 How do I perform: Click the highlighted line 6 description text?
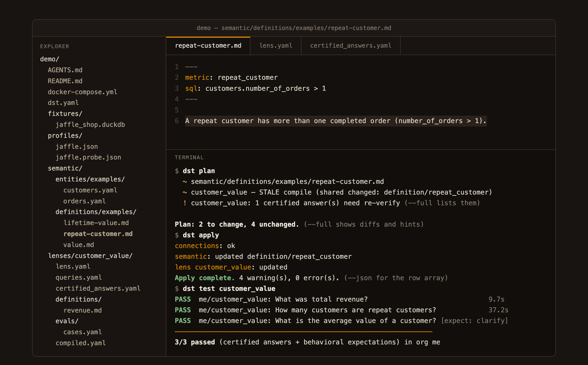[x=336, y=121]
